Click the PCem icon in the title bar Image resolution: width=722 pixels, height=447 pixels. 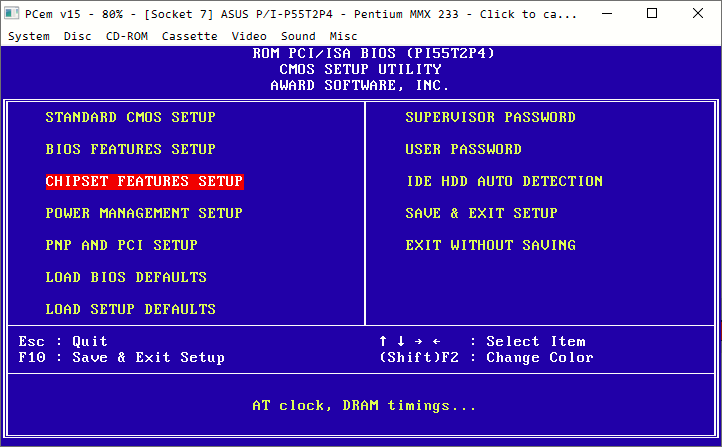point(12,13)
